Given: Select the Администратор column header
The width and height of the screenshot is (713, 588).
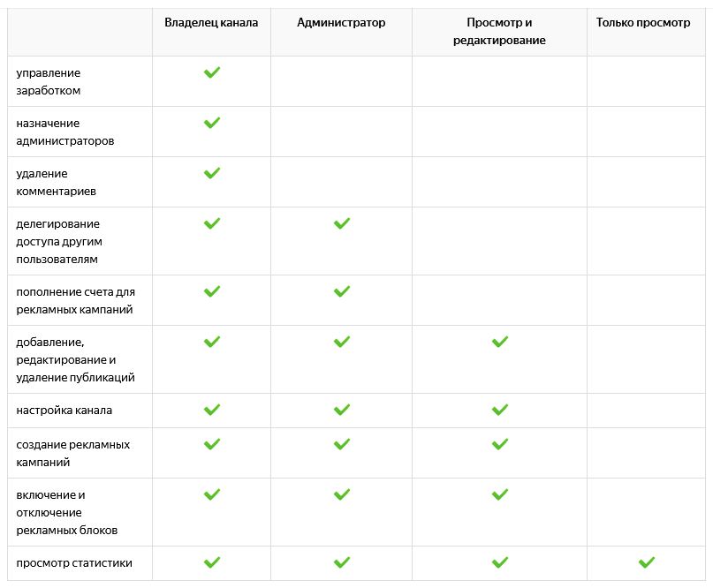Looking at the screenshot, I should [341, 23].
